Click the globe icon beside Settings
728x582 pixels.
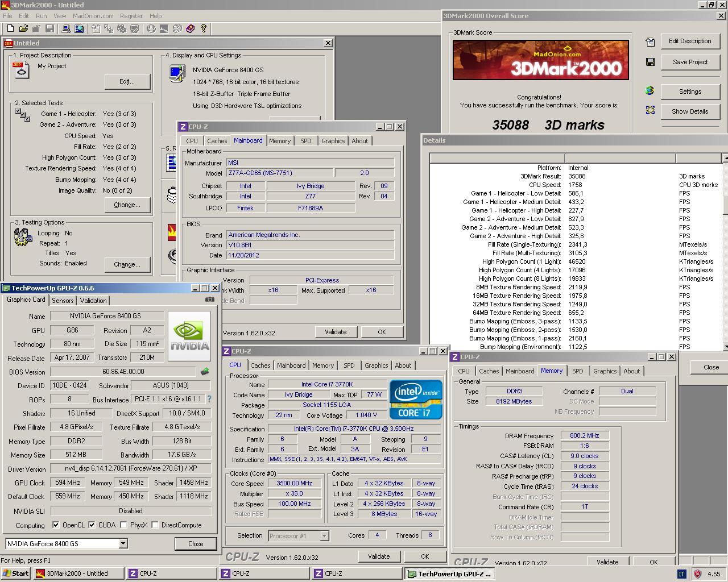[650, 91]
